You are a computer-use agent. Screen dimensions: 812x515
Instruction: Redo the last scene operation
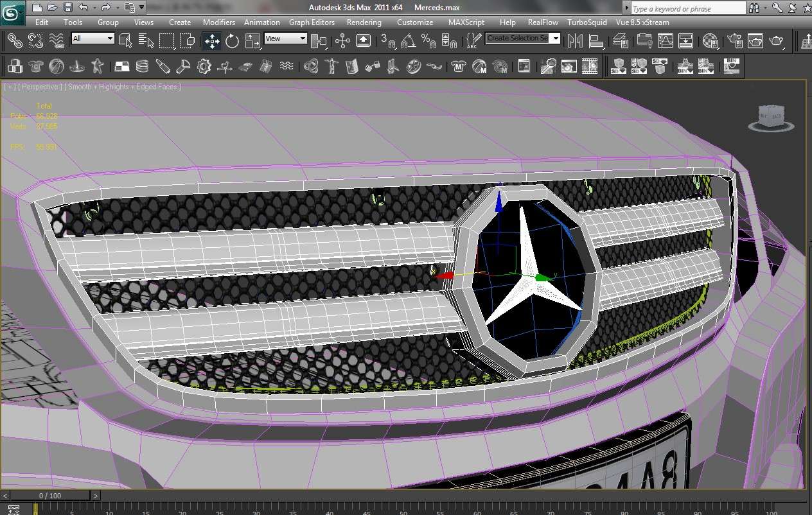tap(105, 8)
